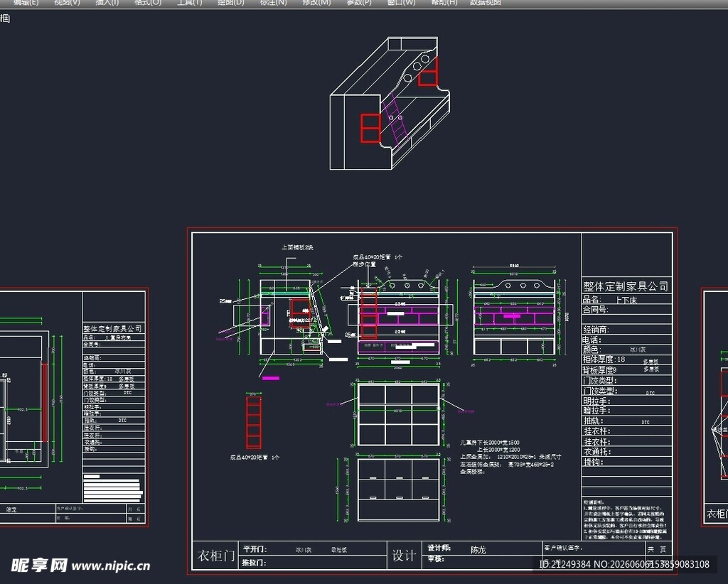Screen dimensions: 728x584
Task: Open the 参数(P) parametric menu
Action: point(359,3)
